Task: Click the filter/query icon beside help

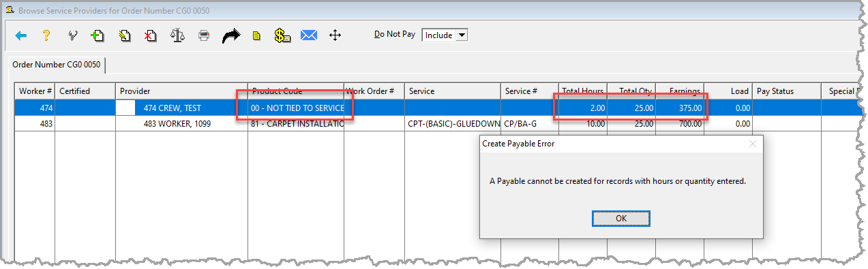Action: tap(73, 35)
